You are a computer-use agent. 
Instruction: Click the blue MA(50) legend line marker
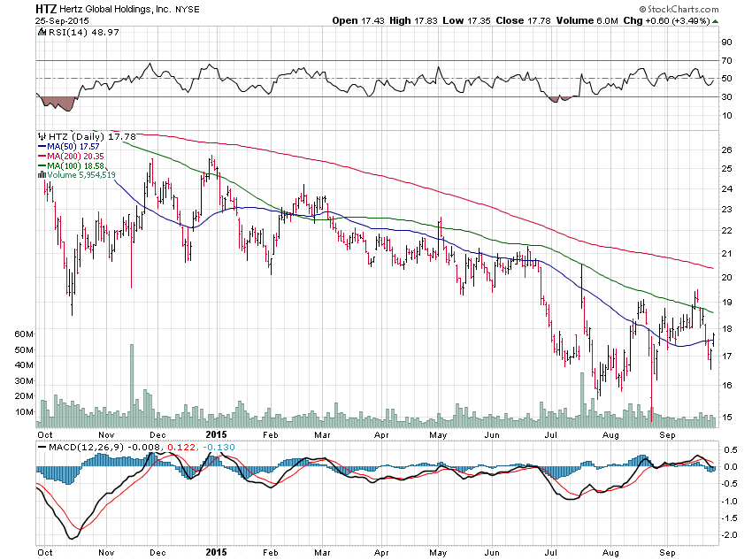coord(42,147)
